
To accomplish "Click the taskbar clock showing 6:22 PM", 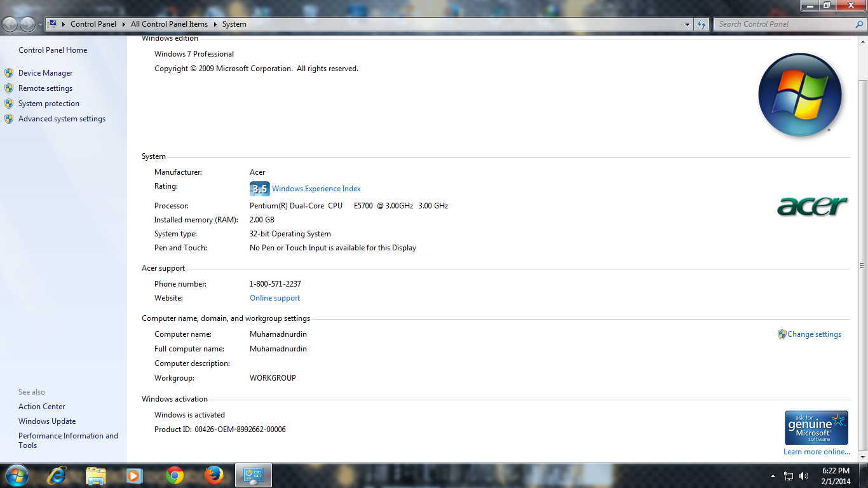I will coord(836,476).
